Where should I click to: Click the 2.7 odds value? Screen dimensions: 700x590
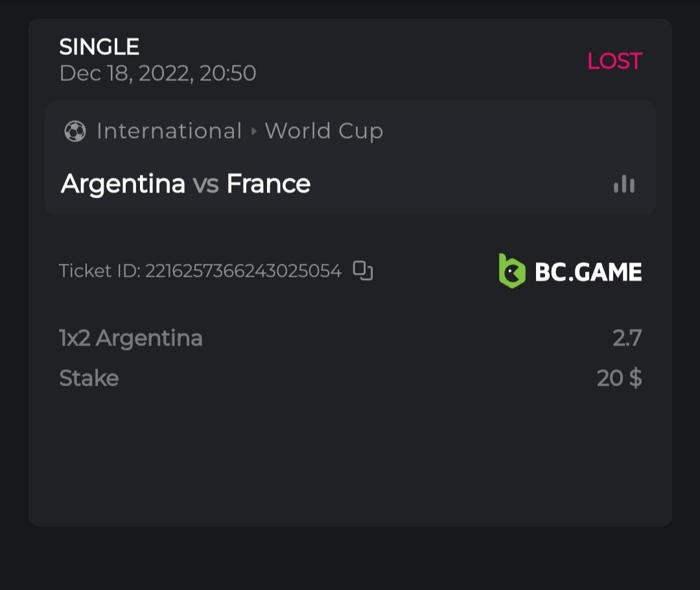point(627,338)
